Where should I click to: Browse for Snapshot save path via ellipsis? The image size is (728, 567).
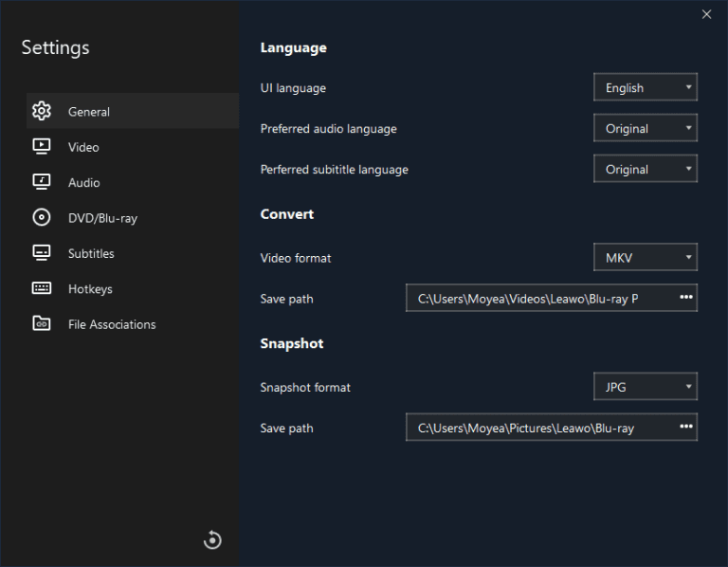pos(686,428)
